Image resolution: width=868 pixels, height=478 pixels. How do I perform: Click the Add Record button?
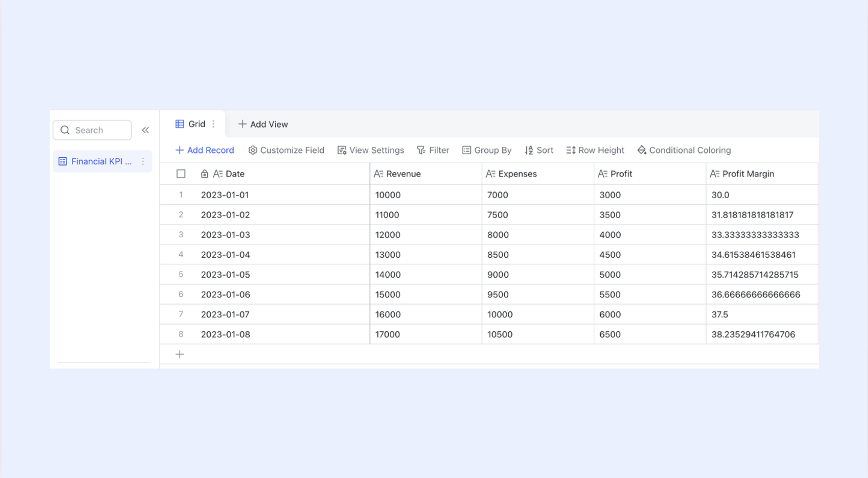click(205, 150)
